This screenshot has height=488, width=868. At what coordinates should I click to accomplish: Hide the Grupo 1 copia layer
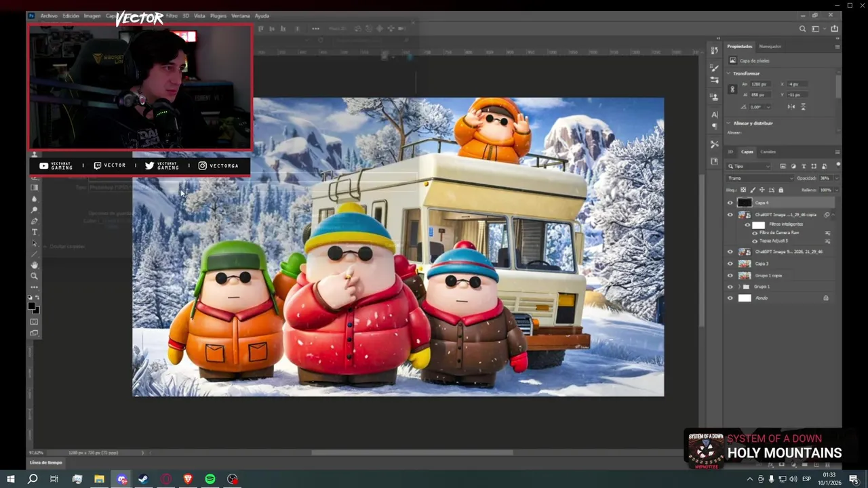[x=730, y=276]
